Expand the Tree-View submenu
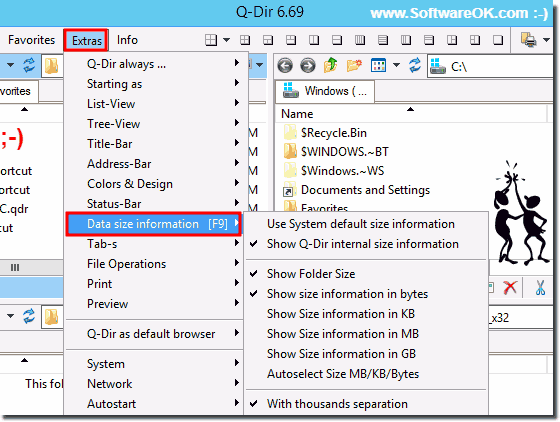The height and width of the screenshot is (422, 560). tap(155, 124)
